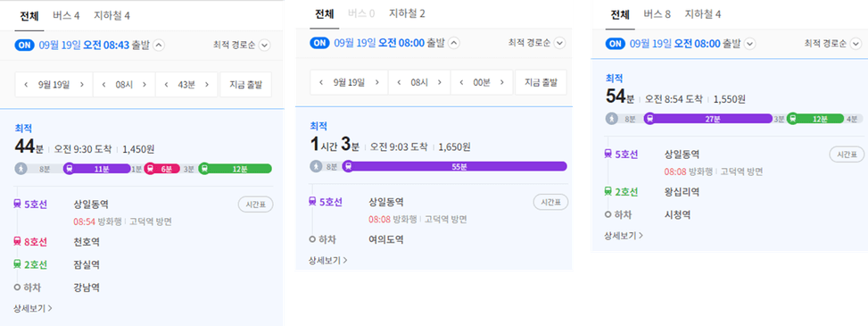Screen dimensions: 868x326
Task: Click the next-minute arrow beside 43분
Action: coord(207,84)
